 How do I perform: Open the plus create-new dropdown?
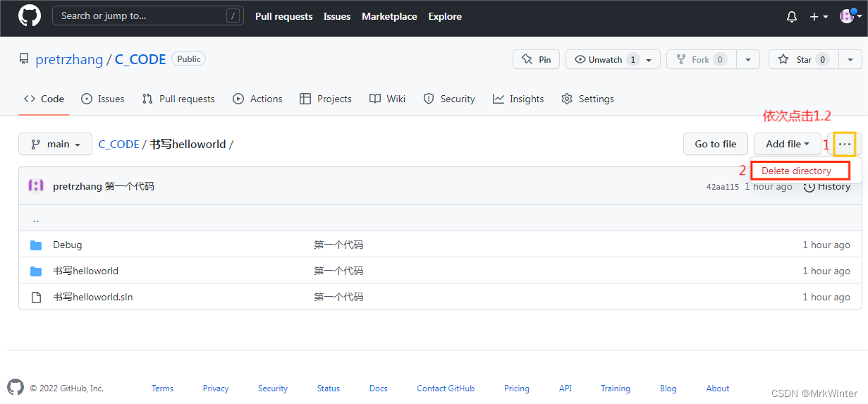tap(819, 16)
